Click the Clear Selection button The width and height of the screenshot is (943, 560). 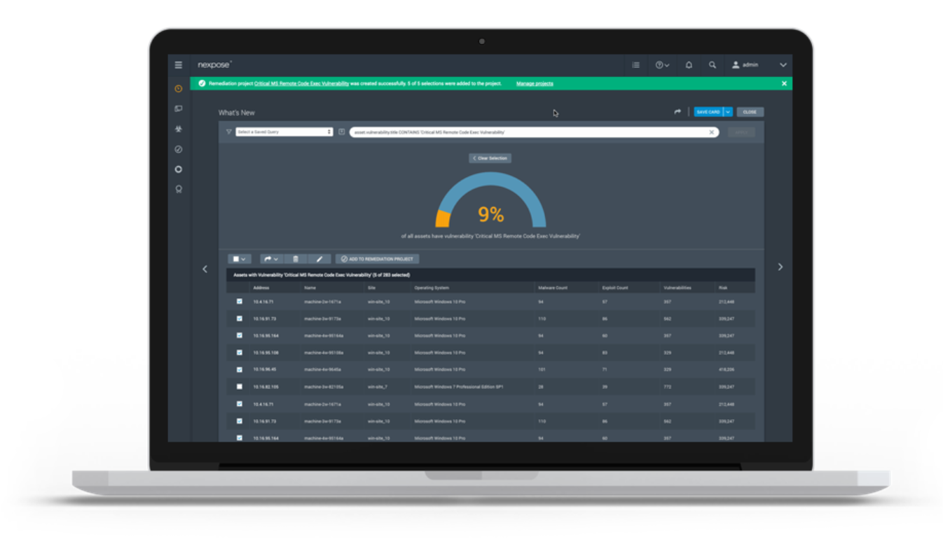pos(490,158)
